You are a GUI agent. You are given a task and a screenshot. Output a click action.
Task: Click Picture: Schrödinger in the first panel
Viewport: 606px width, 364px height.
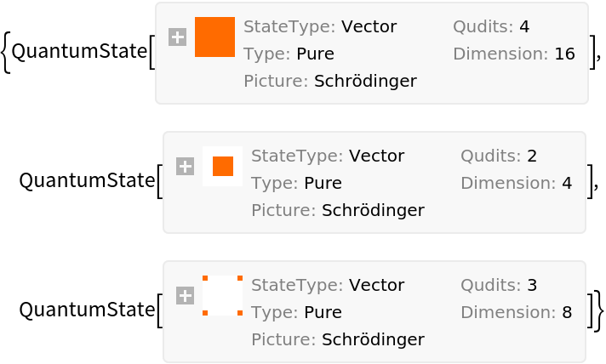tap(330, 82)
